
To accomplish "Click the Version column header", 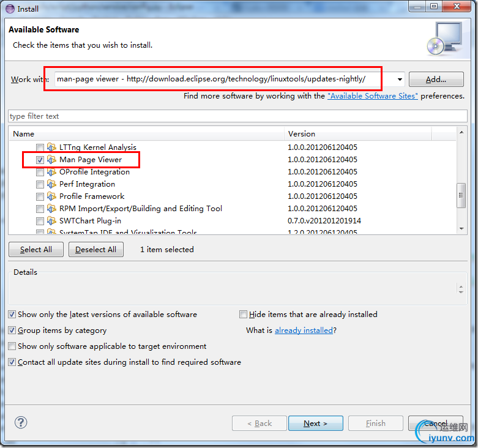I will [x=358, y=134].
